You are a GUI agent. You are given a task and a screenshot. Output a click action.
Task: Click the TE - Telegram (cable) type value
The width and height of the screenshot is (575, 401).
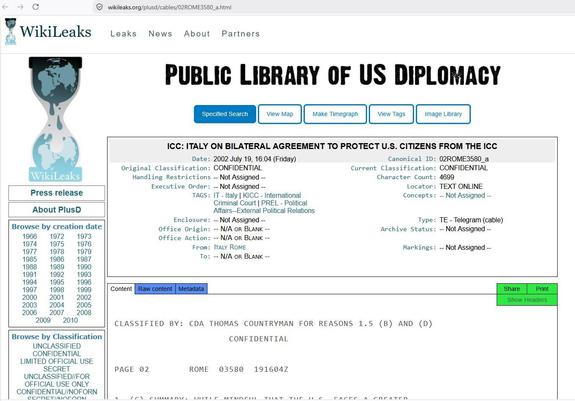click(x=471, y=220)
